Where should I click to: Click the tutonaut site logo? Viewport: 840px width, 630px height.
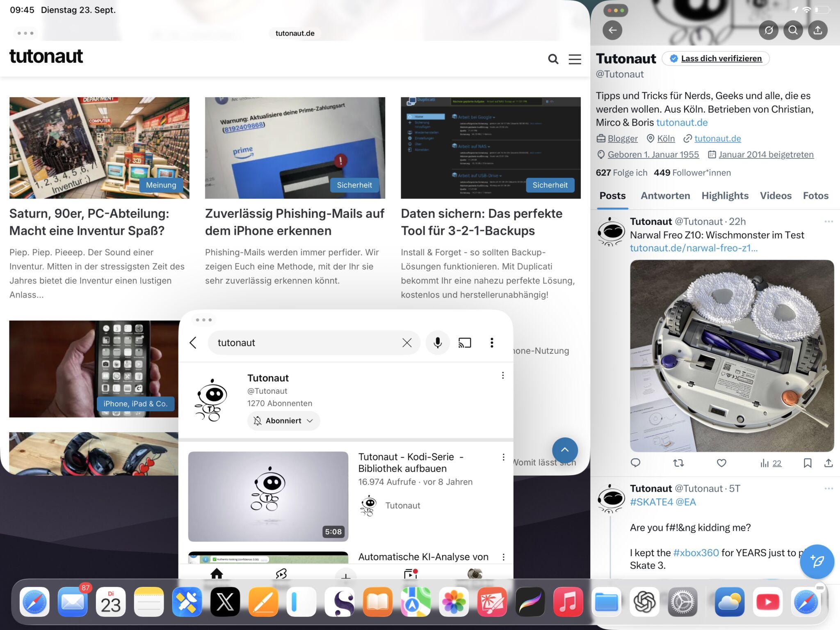[46, 57]
